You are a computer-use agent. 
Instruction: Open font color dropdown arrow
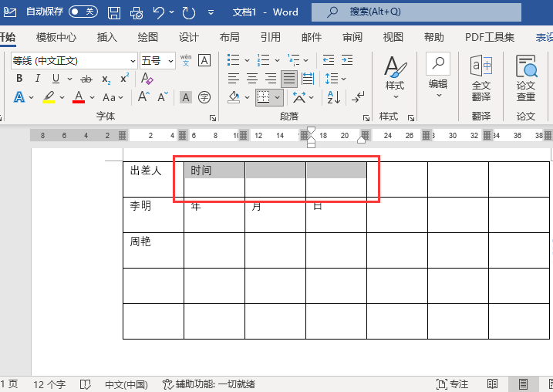tap(92, 97)
